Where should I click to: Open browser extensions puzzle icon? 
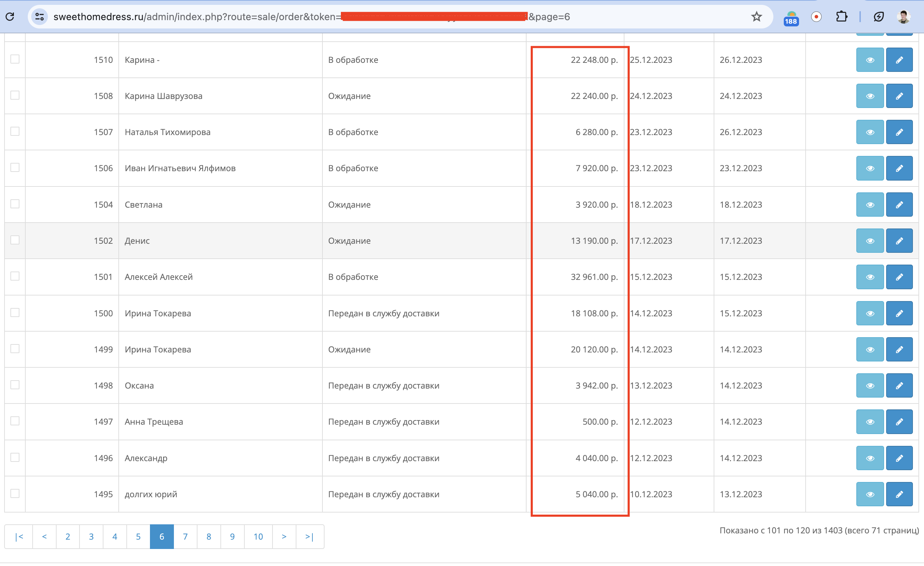(x=841, y=17)
